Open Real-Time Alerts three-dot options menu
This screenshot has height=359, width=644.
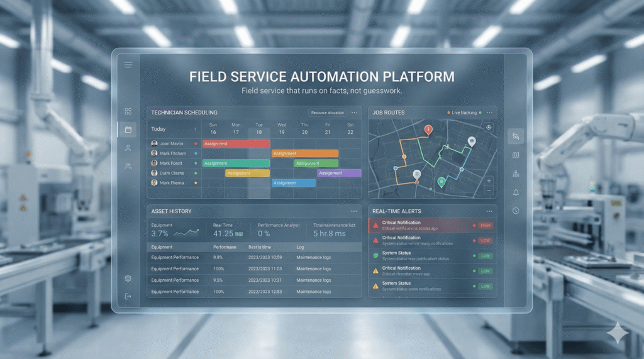click(x=489, y=211)
